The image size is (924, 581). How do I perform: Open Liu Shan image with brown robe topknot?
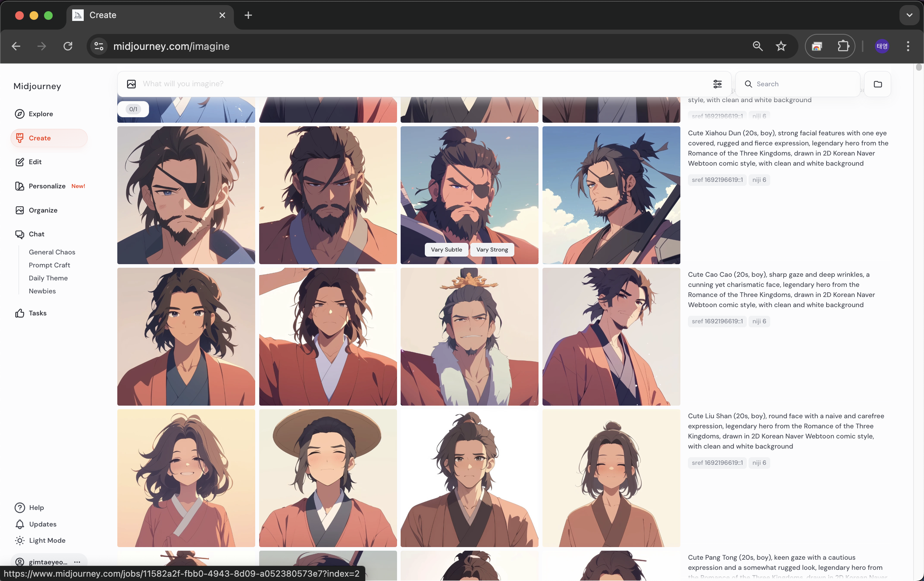click(x=469, y=478)
